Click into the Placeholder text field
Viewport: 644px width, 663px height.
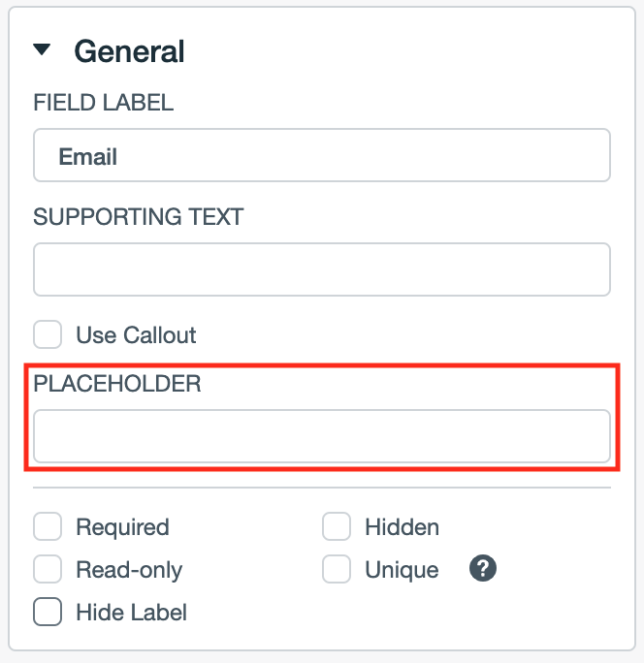pos(321,436)
